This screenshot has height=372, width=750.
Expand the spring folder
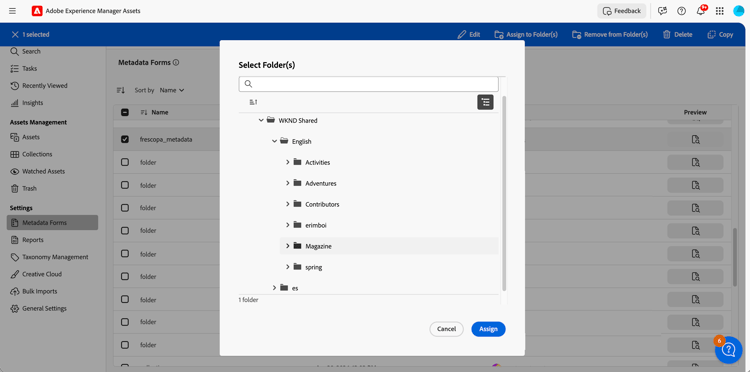pyautogui.click(x=288, y=267)
